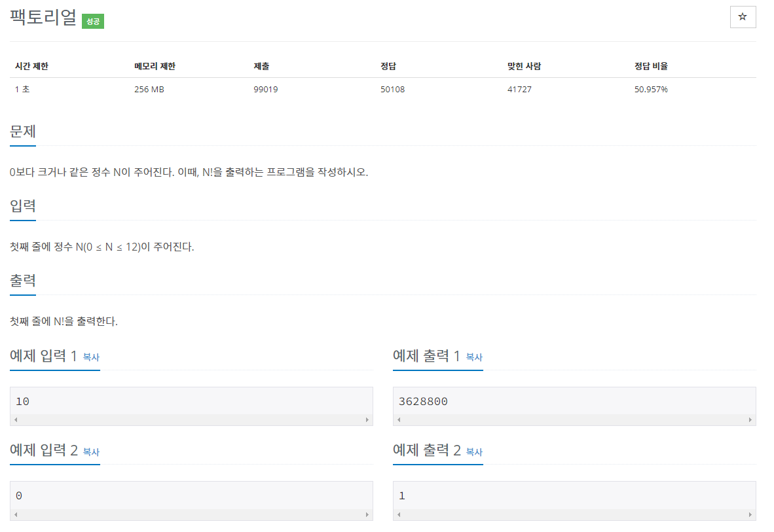This screenshot has height=532, width=774.
Task: Click right scroll arrow in example output 2 box
Action: 750,514
